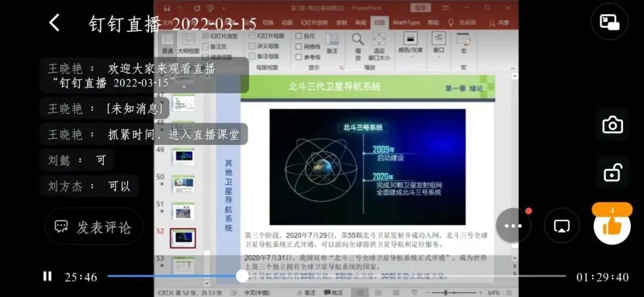Go back using the top-left arrow

click(x=54, y=23)
